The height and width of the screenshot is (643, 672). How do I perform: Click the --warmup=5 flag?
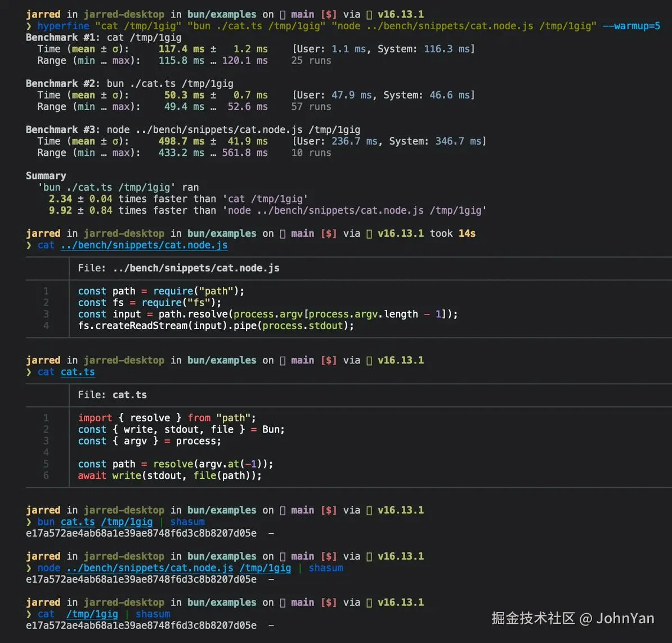tap(631, 26)
